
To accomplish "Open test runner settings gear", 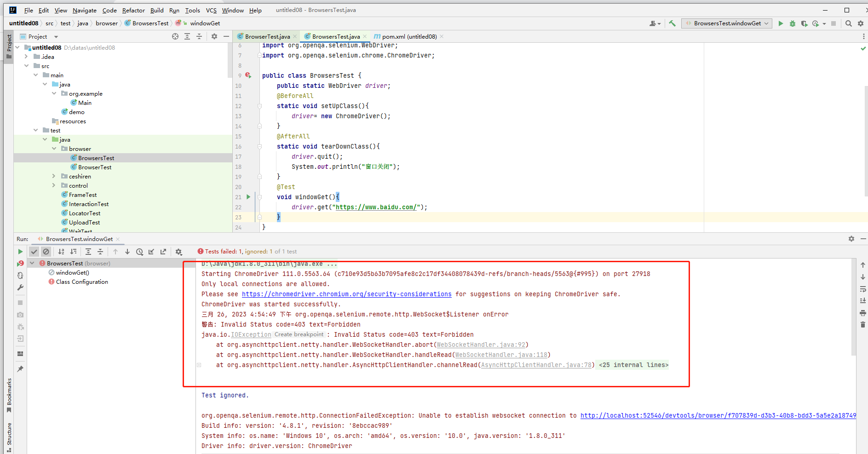I will (x=179, y=252).
